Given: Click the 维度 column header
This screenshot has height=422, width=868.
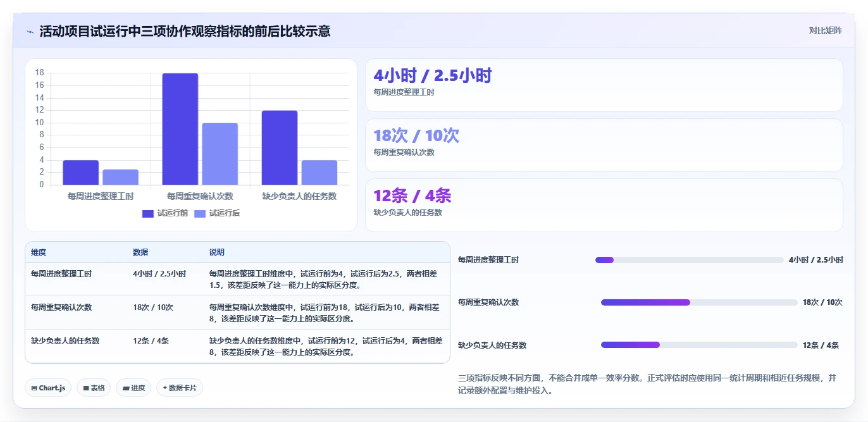Looking at the screenshot, I should [x=39, y=252].
